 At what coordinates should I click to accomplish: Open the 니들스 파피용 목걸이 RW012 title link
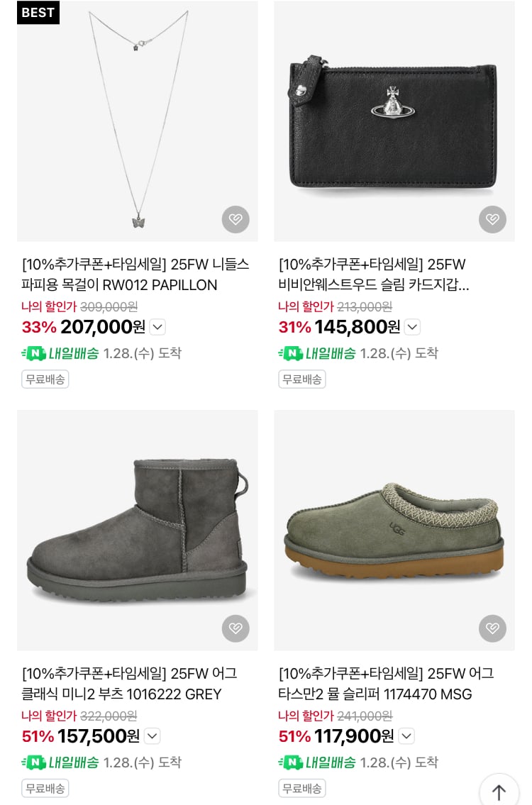pos(135,274)
